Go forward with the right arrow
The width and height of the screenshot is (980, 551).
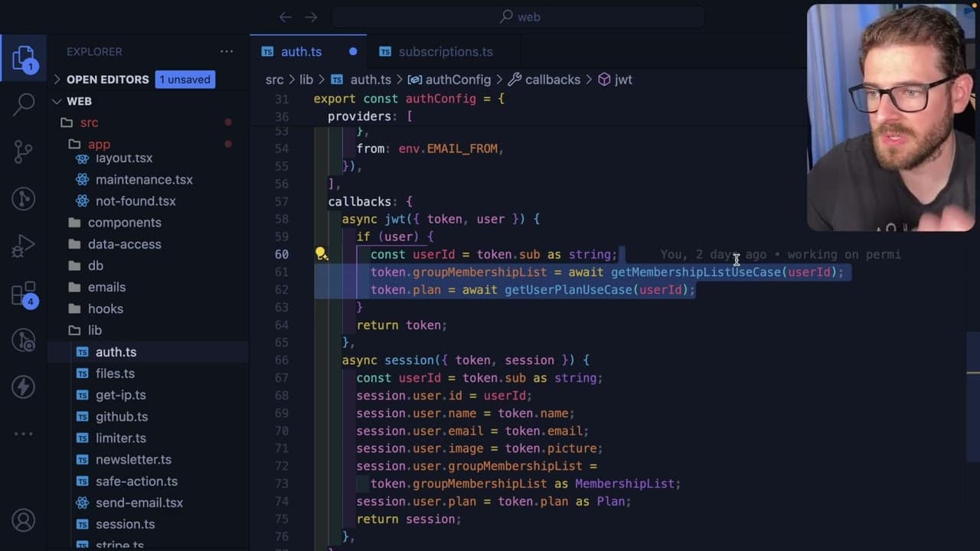click(311, 17)
